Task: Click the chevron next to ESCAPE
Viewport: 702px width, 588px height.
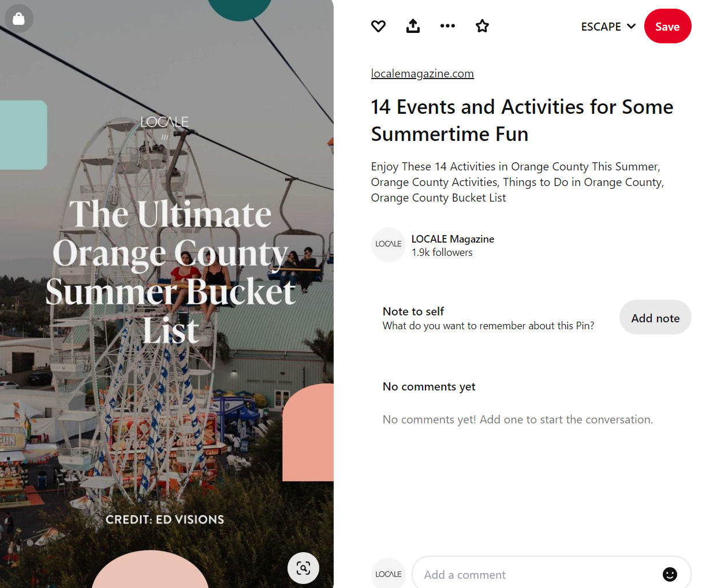Action: [x=631, y=27]
